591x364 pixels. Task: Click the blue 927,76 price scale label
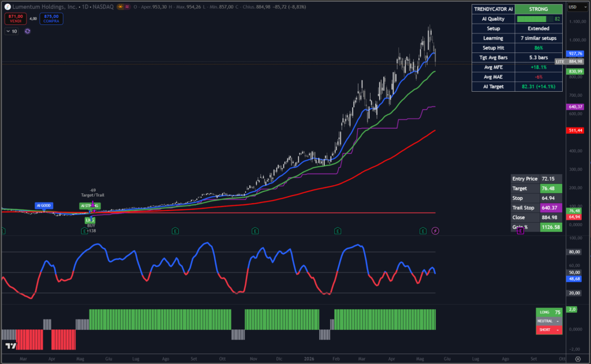click(575, 54)
